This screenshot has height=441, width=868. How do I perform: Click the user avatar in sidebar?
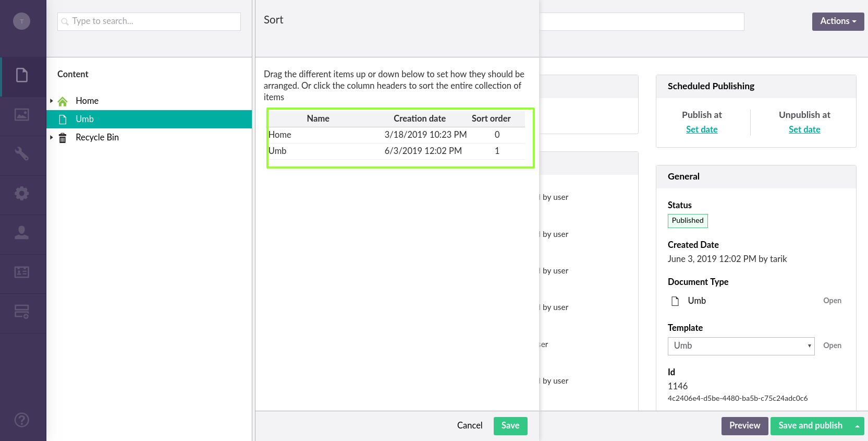(21, 21)
